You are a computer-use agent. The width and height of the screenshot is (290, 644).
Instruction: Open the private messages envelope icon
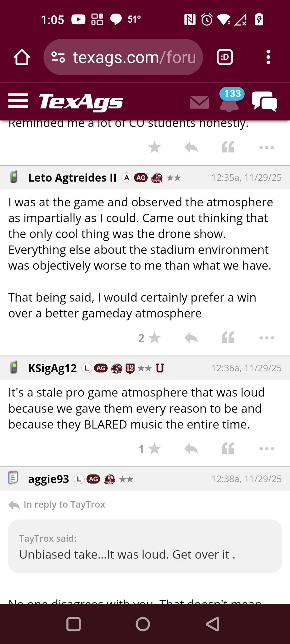(x=199, y=102)
